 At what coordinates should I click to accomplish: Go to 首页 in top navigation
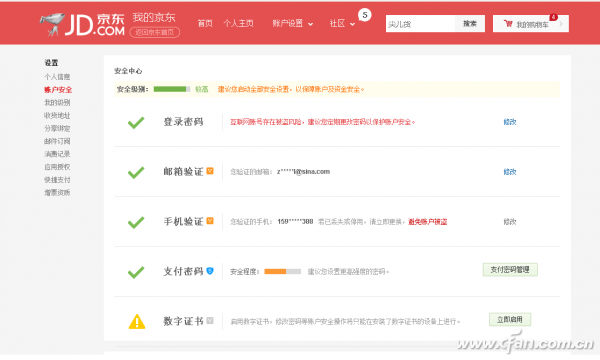coord(205,24)
